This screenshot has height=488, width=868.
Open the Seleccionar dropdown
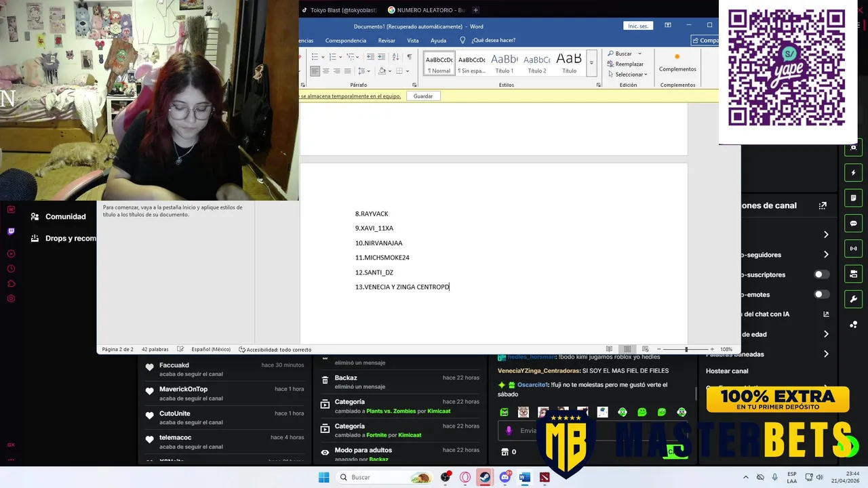coord(628,75)
